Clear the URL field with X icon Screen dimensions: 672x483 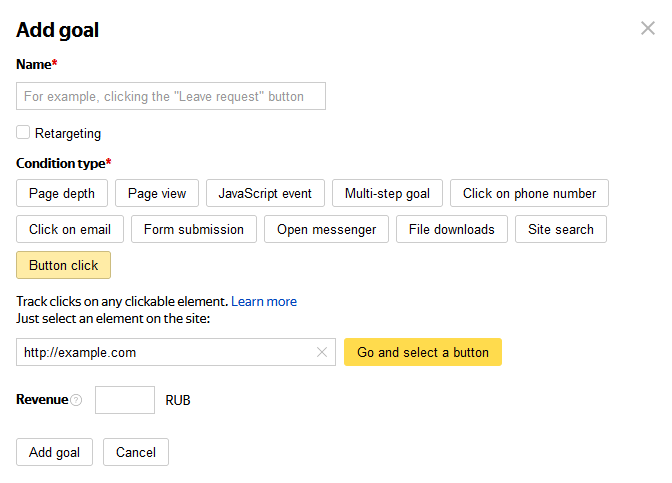[x=322, y=352]
